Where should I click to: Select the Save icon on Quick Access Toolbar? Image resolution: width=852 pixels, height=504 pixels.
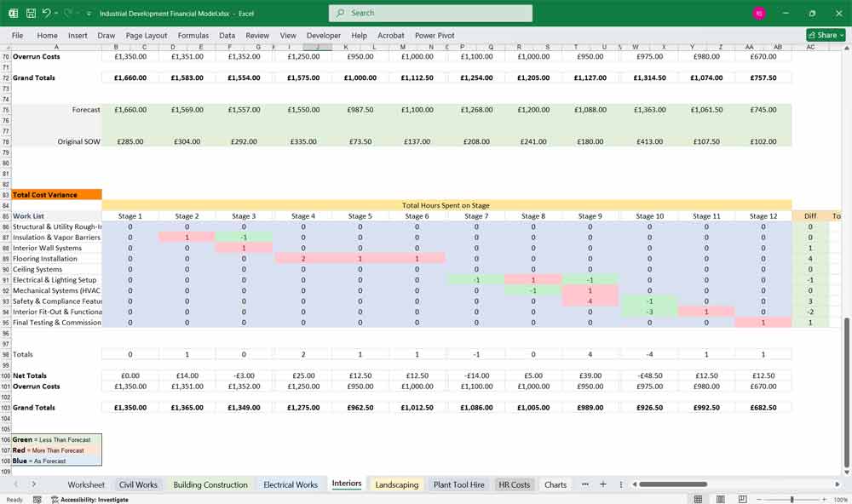tap(31, 12)
